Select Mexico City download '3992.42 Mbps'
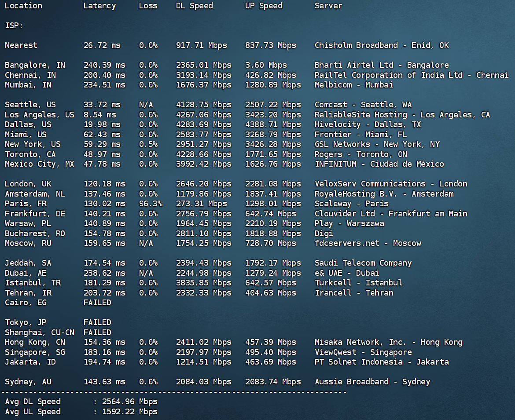 [204, 164]
